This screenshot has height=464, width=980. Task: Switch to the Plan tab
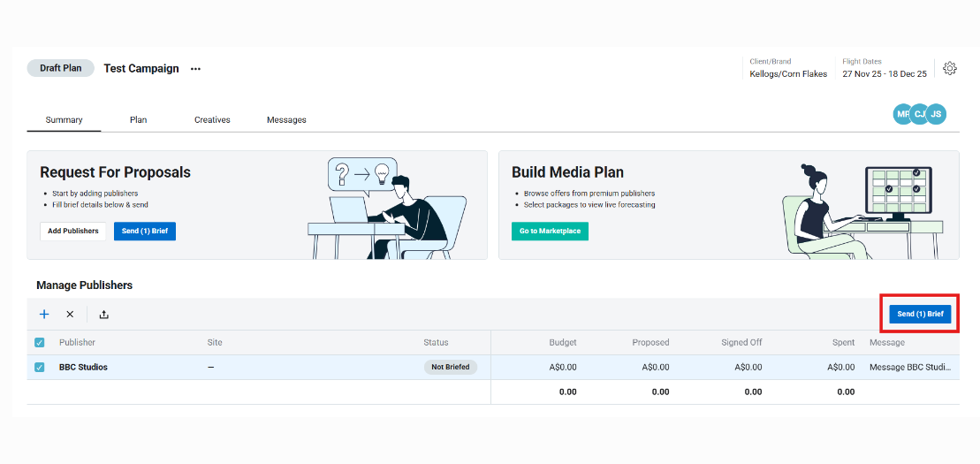(x=138, y=120)
